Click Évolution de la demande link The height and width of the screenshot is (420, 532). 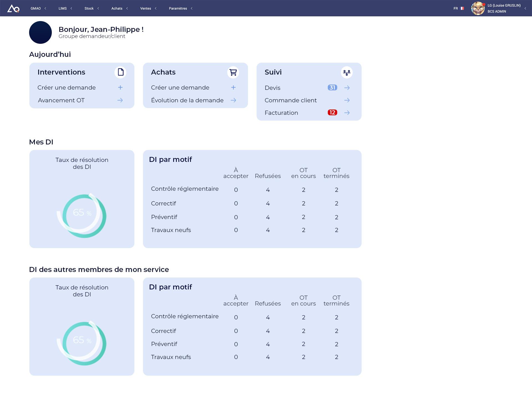(x=187, y=100)
